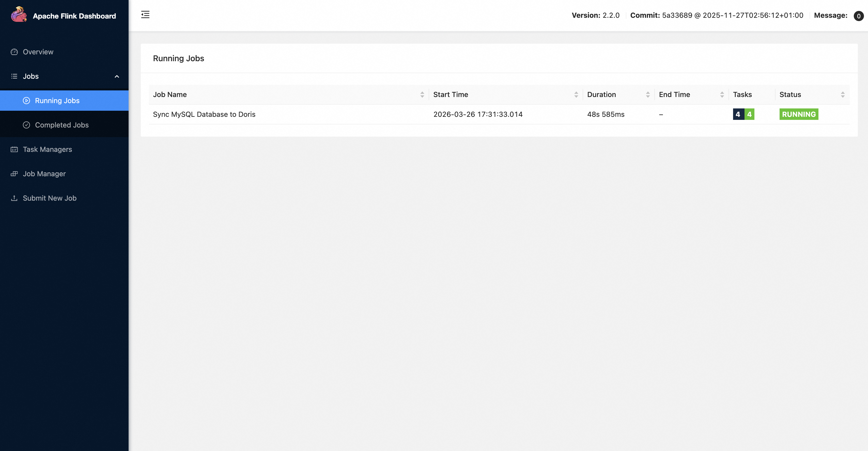Click start time 2026-03-26 17:31:33.014
Image resolution: width=868 pixels, height=451 pixels.
(x=478, y=114)
